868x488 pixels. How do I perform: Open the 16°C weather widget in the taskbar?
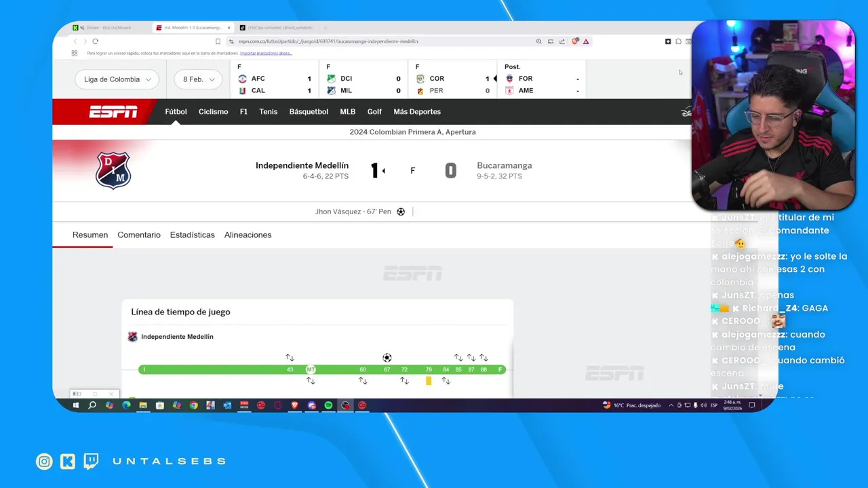tap(631, 405)
